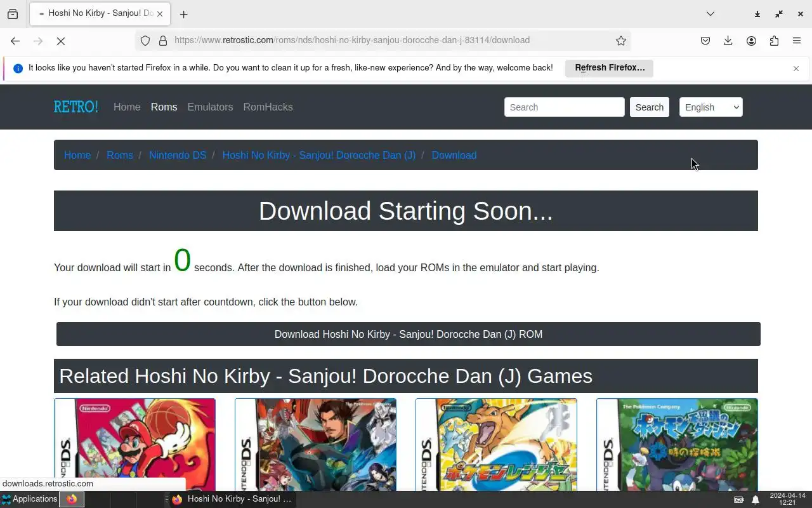This screenshot has height=508, width=812.
Task: Open a new browser tab
Action: 183,14
